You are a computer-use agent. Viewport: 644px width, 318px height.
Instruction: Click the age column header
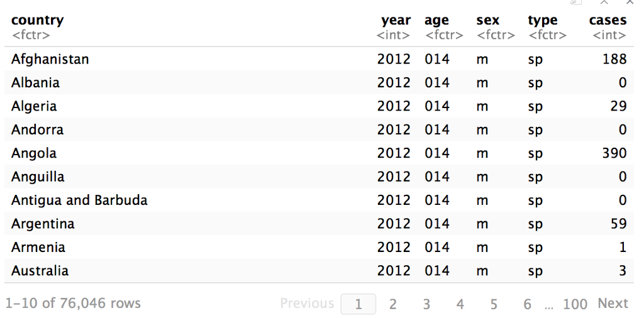pos(436,20)
